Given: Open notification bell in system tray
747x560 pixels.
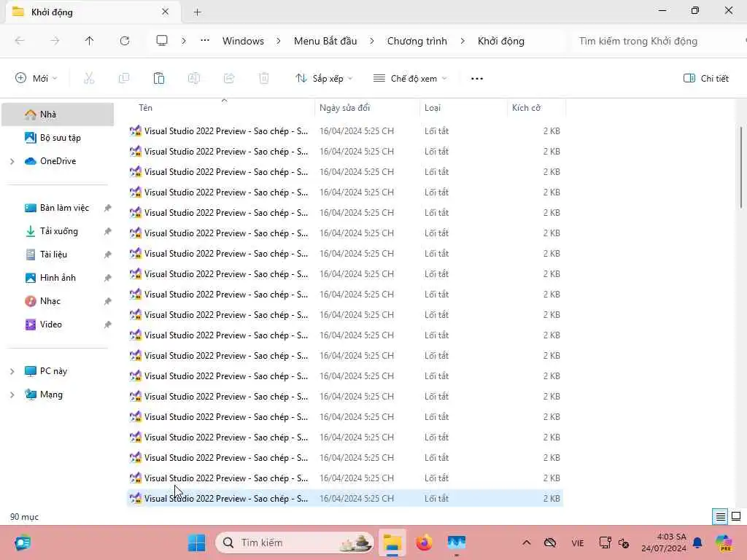Looking at the screenshot, I should click(x=697, y=542).
